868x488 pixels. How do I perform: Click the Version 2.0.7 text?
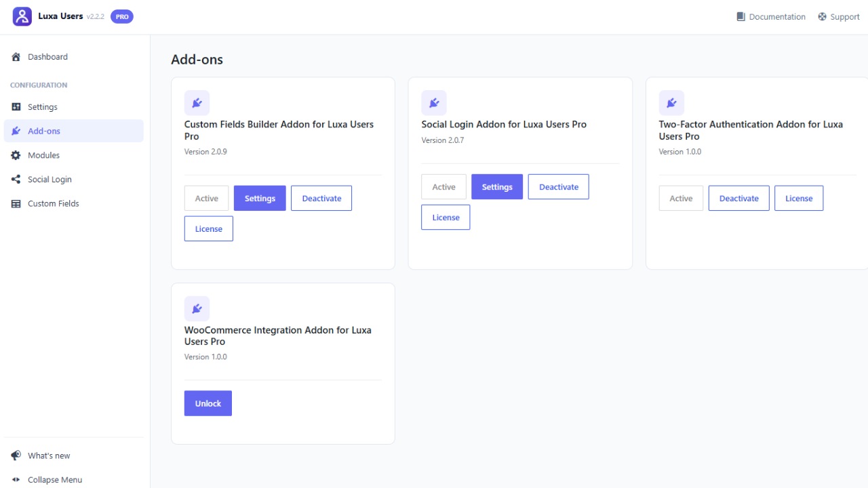tap(443, 140)
